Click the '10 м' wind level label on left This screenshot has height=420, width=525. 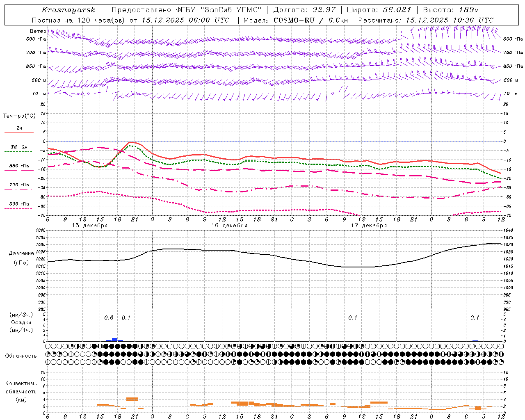click(x=39, y=94)
